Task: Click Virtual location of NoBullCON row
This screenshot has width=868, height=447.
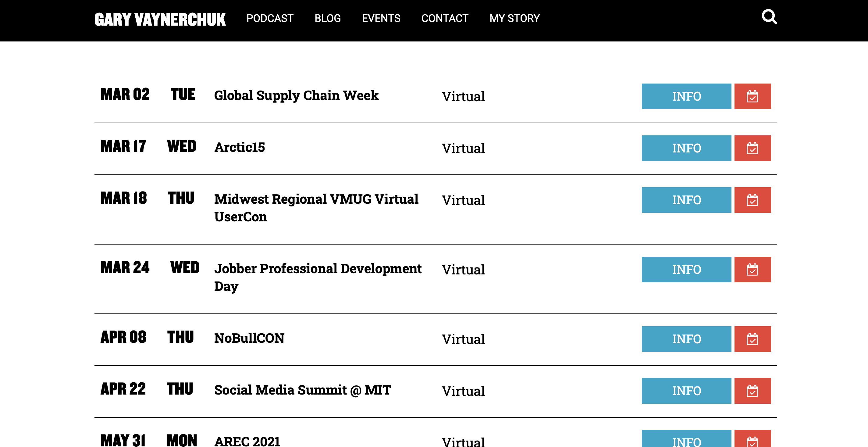Action: (463, 339)
